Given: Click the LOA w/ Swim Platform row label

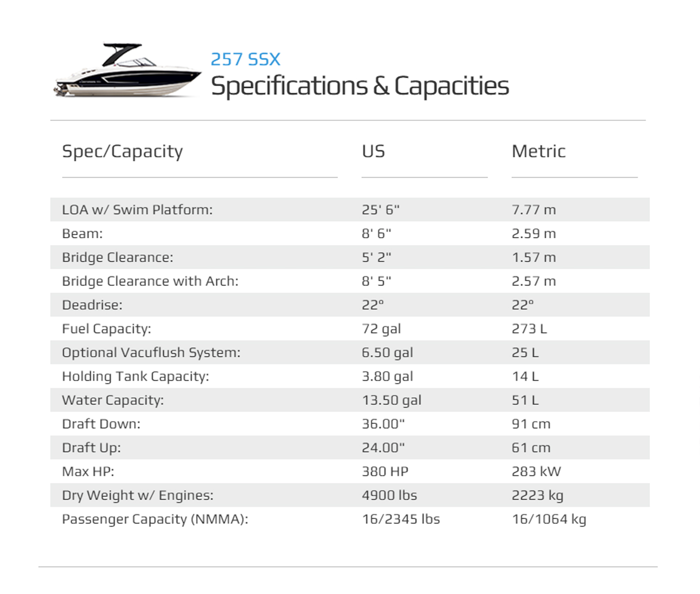Looking at the screenshot, I should pyautogui.click(x=137, y=210).
